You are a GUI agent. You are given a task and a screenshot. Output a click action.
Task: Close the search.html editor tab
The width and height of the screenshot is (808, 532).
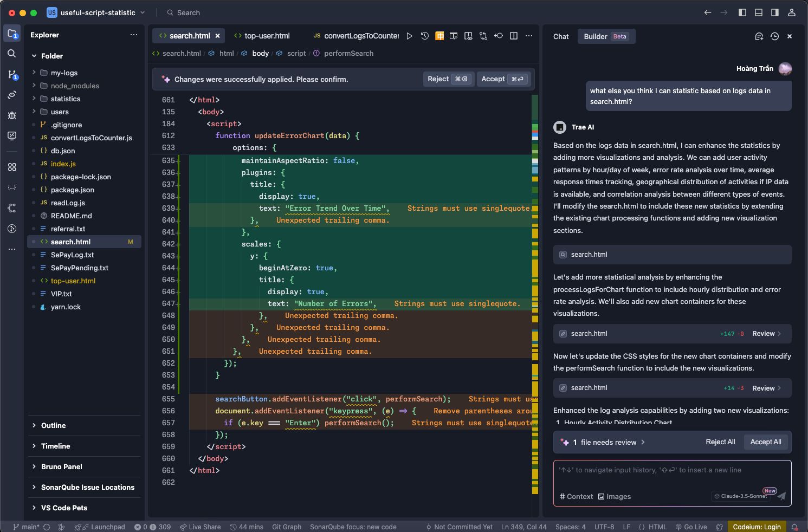[218, 36]
